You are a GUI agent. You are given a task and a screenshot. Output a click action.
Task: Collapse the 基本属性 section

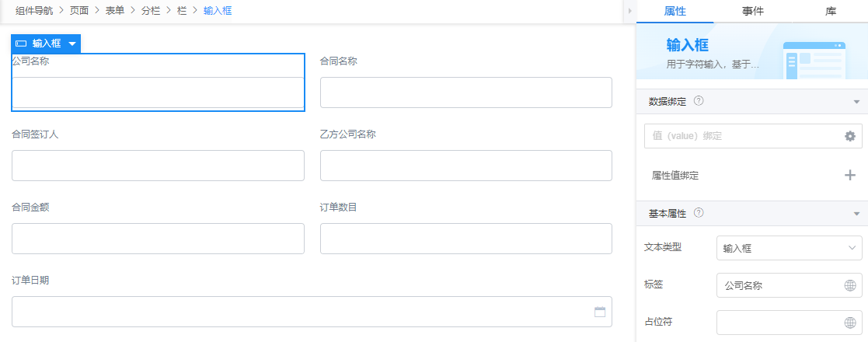tap(856, 214)
